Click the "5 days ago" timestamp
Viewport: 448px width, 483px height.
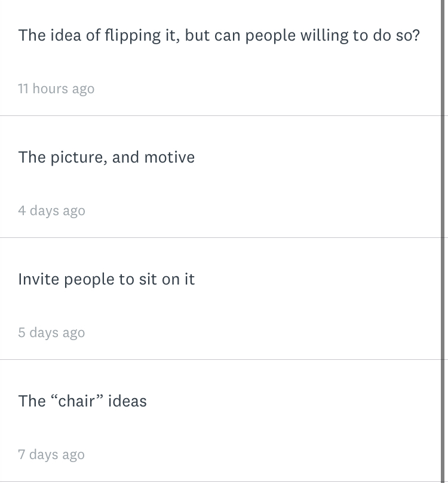tap(51, 333)
